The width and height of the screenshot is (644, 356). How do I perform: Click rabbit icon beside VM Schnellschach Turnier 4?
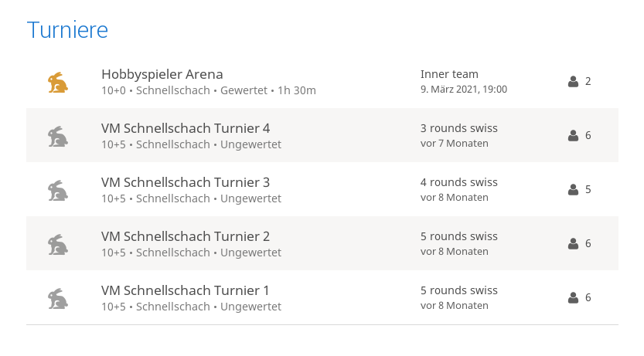[x=57, y=136]
